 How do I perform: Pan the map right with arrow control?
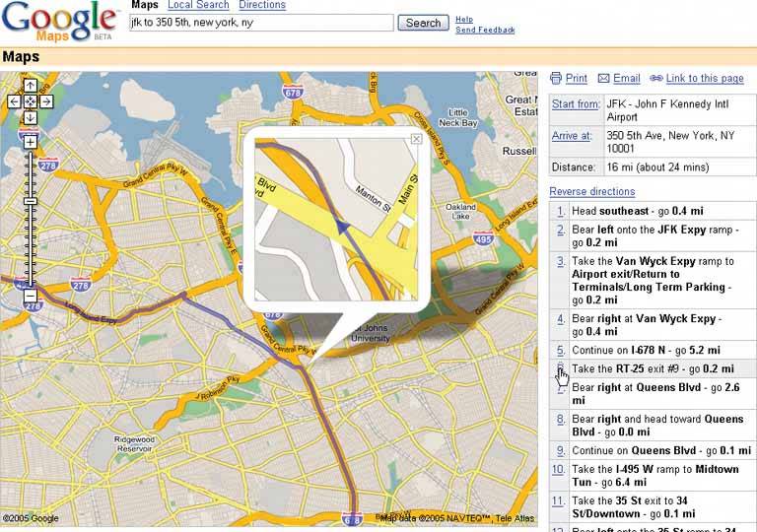(x=46, y=101)
